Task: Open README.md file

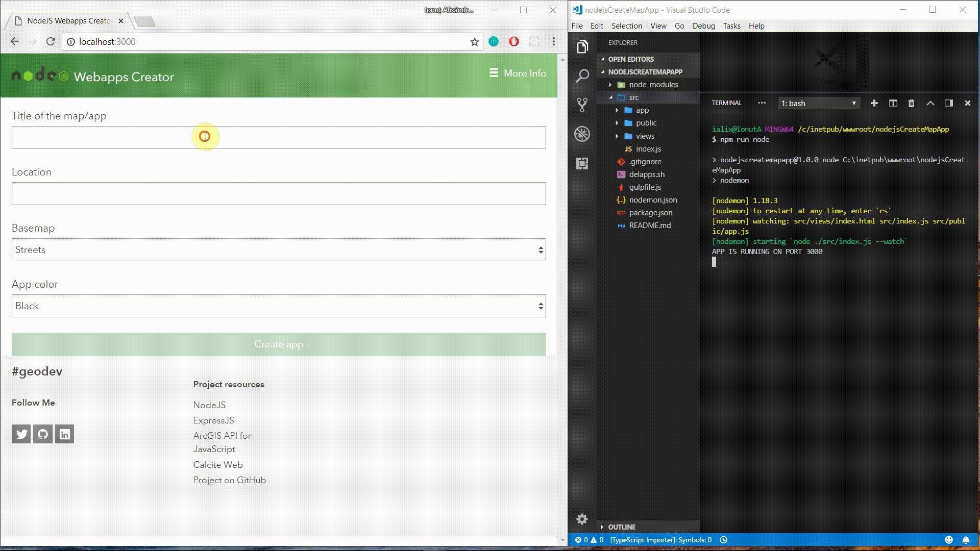Action: (x=648, y=226)
